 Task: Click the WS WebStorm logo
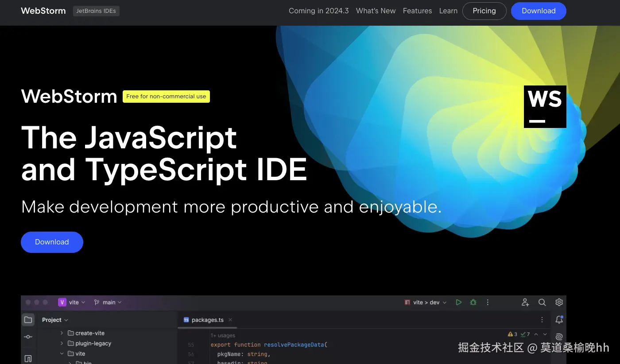click(545, 107)
